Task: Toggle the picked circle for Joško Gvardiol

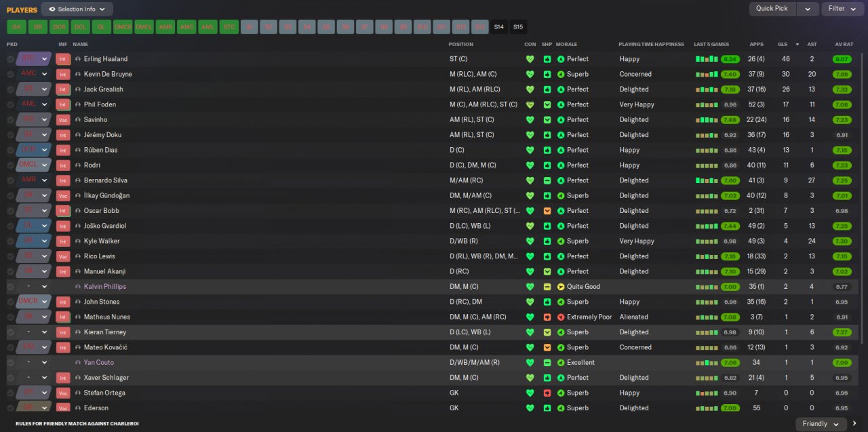Action: tap(11, 226)
